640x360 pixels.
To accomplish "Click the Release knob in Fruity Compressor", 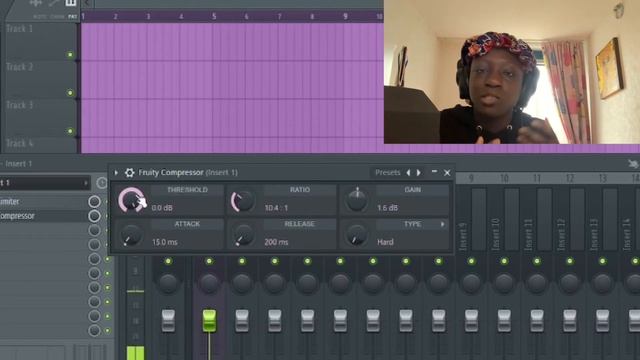I will click(243, 236).
